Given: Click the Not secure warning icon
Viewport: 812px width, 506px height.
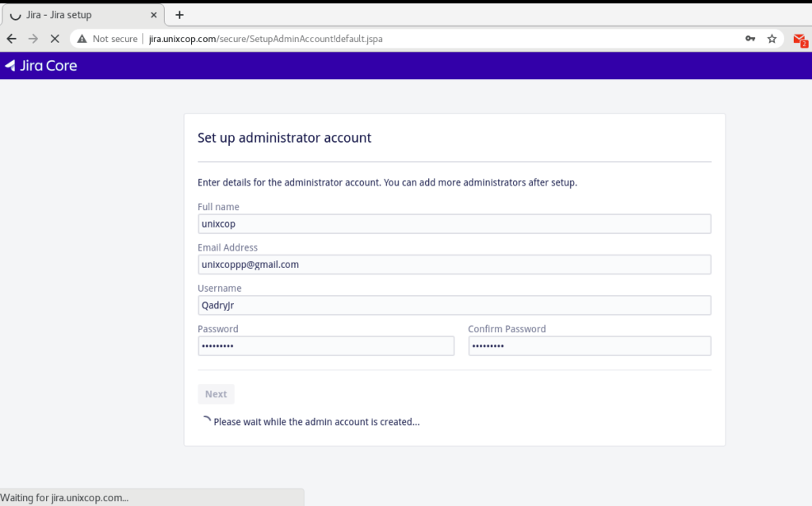Looking at the screenshot, I should point(82,39).
